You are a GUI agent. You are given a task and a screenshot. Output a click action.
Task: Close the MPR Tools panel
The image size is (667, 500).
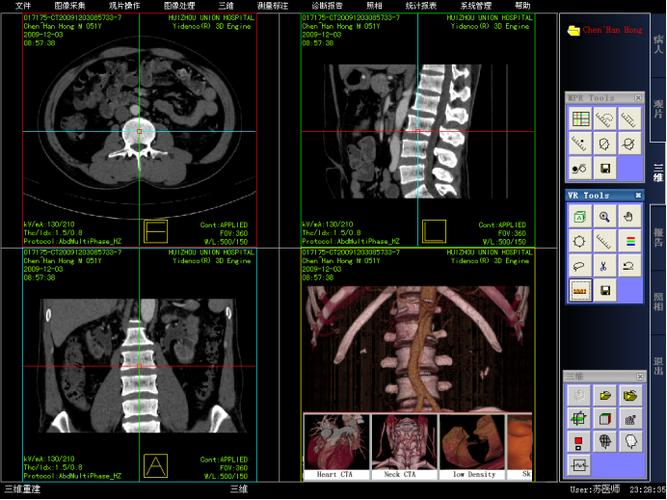point(638,98)
